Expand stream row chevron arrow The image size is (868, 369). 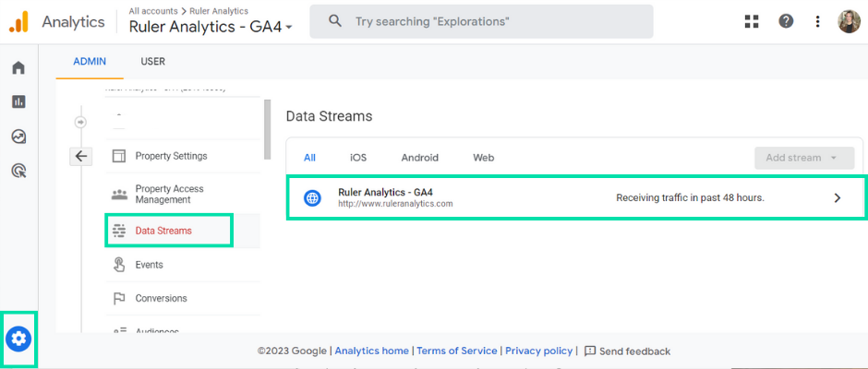point(837,198)
